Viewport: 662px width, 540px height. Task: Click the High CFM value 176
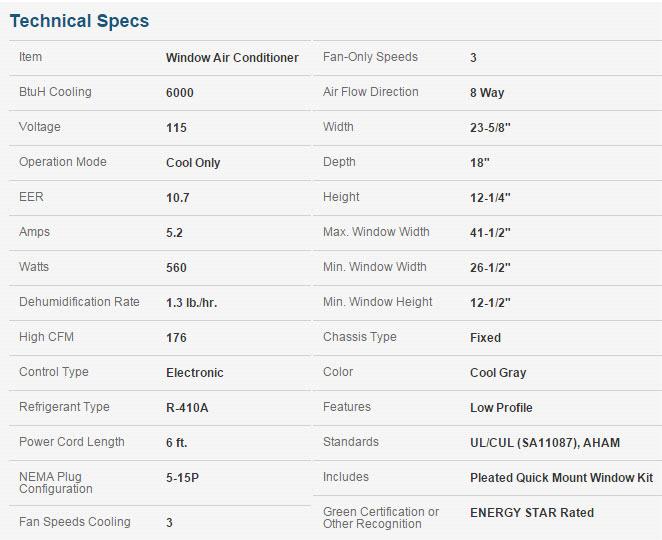pyautogui.click(x=176, y=338)
